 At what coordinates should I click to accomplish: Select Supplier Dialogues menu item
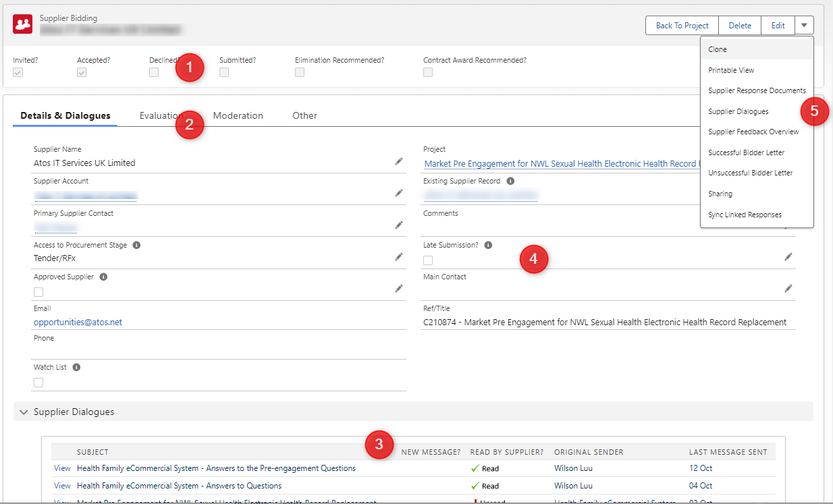click(757, 111)
